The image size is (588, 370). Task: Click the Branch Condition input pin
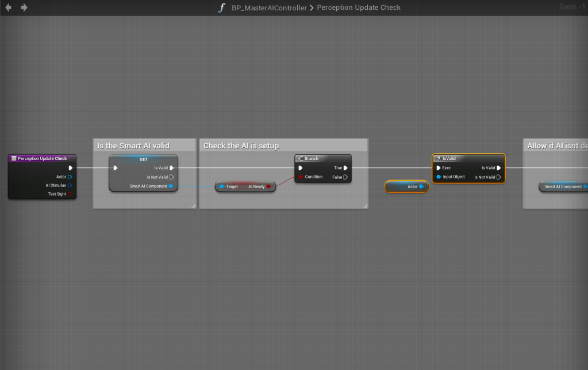(x=301, y=177)
